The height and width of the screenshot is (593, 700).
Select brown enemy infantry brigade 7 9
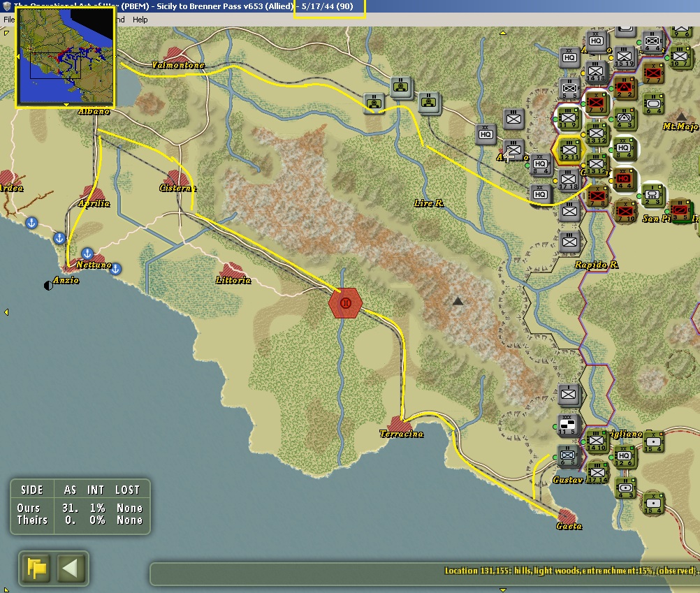(x=595, y=102)
